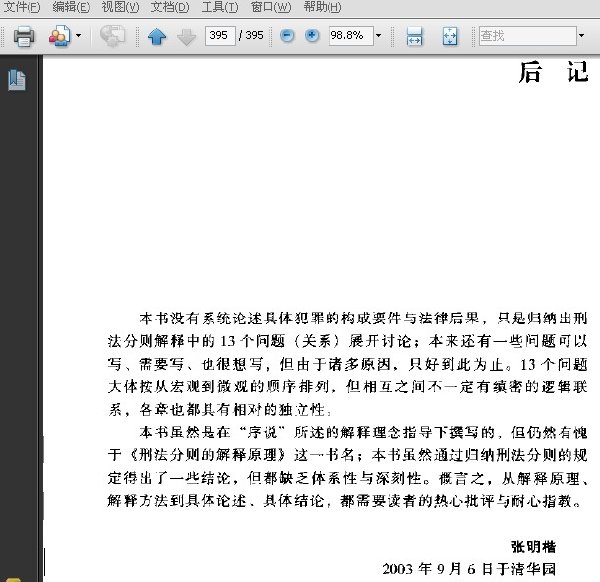The image size is (600, 582).
Task: Click the total page count 395 label
Action: pyautogui.click(x=254, y=36)
